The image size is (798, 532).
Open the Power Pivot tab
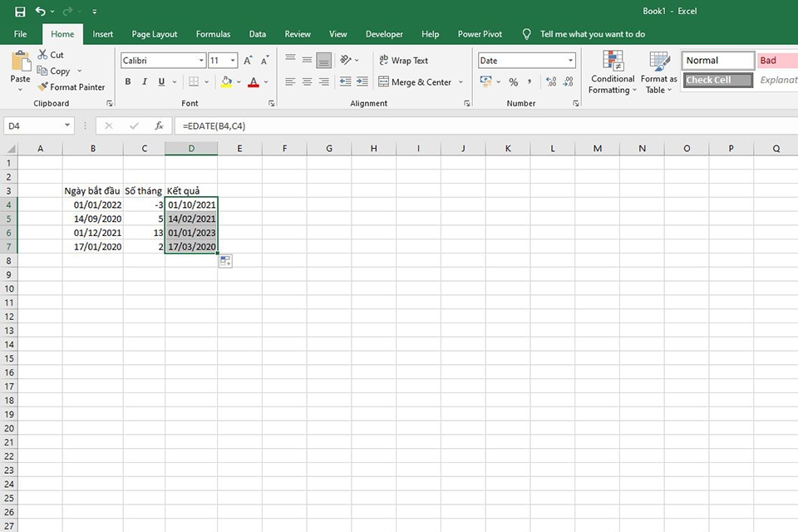480,34
